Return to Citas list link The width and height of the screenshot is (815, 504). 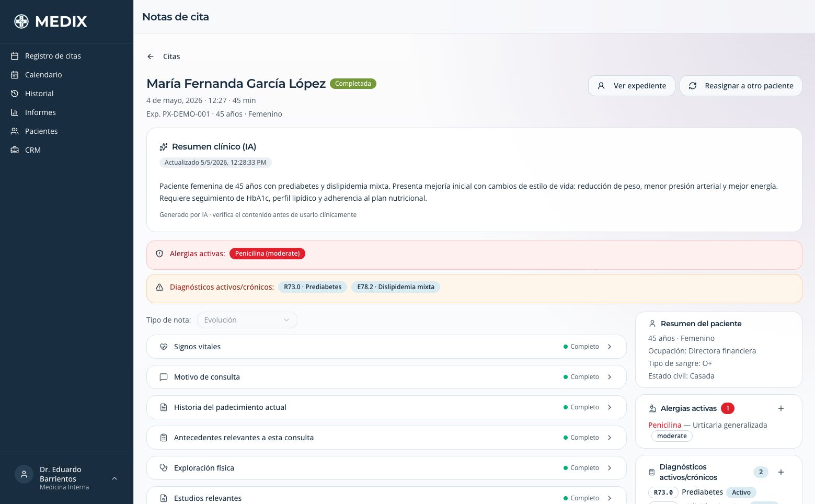tap(171, 56)
